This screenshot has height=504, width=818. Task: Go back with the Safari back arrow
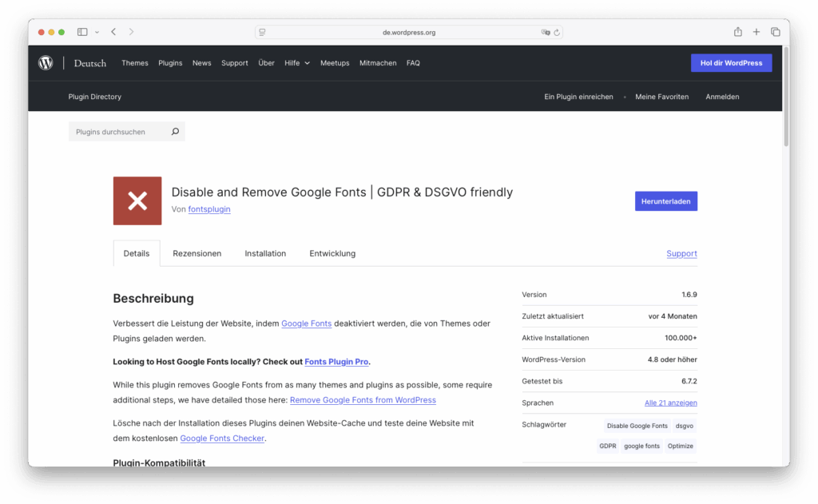(113, 32)
